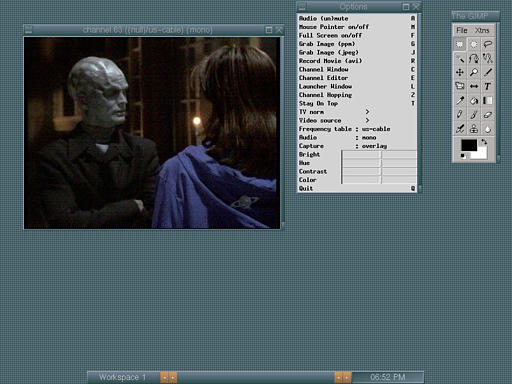Open the File menu in GIMP

(462, 30)
